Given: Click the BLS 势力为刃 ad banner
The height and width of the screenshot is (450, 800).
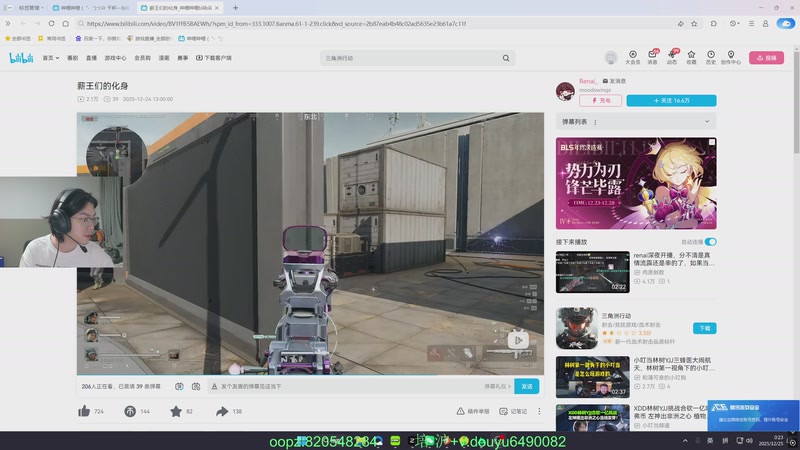Looking at the screenshot, I should click(636, 183).
